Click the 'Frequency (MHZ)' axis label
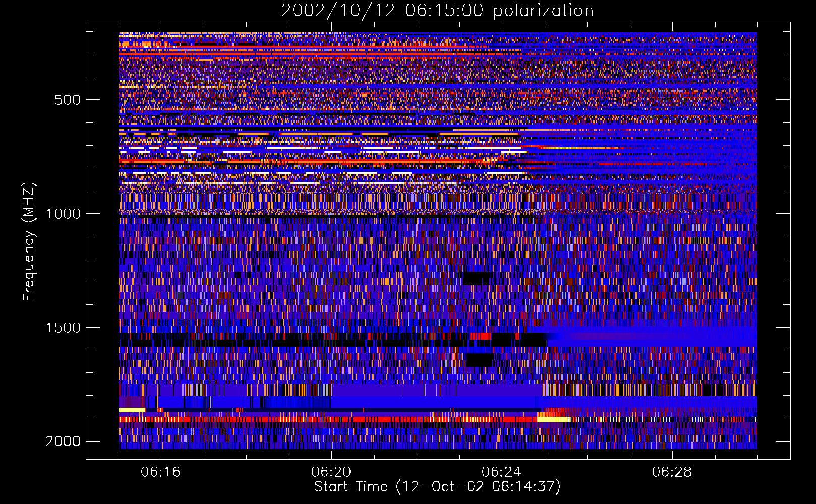This screenshot has width=816, height=504. [x=28, y=242]
